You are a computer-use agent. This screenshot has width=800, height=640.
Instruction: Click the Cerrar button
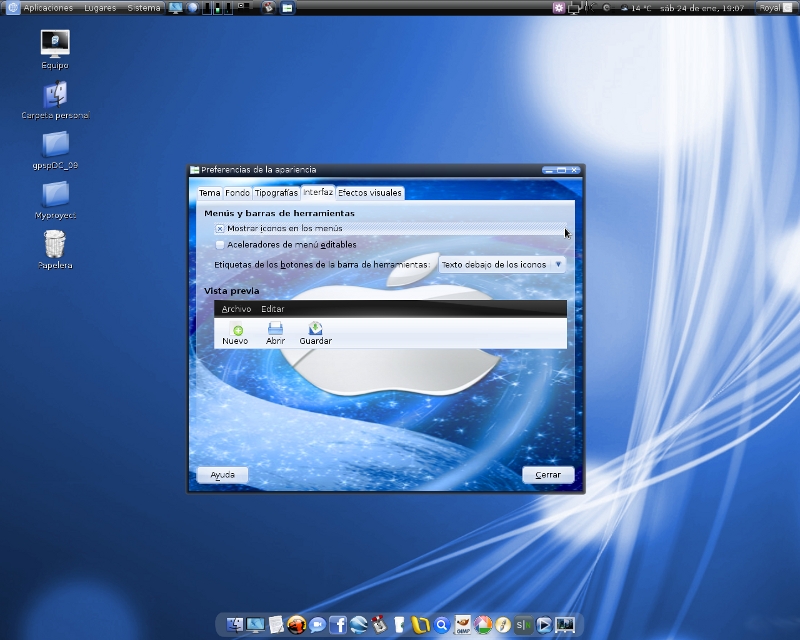click(x=548, y=475)
